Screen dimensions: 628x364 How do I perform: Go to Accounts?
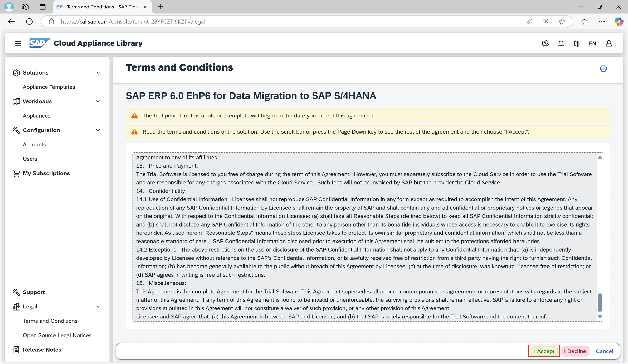(x=35, y=144)
